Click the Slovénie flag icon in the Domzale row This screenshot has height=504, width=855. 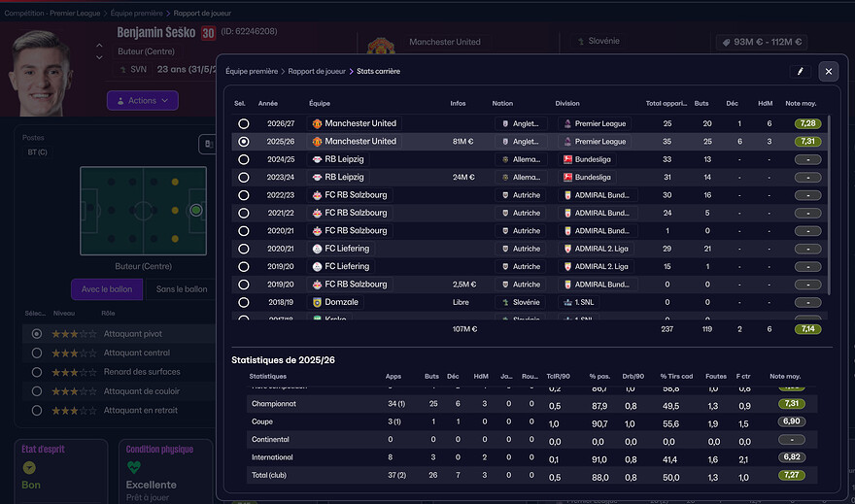coord(502,302)
